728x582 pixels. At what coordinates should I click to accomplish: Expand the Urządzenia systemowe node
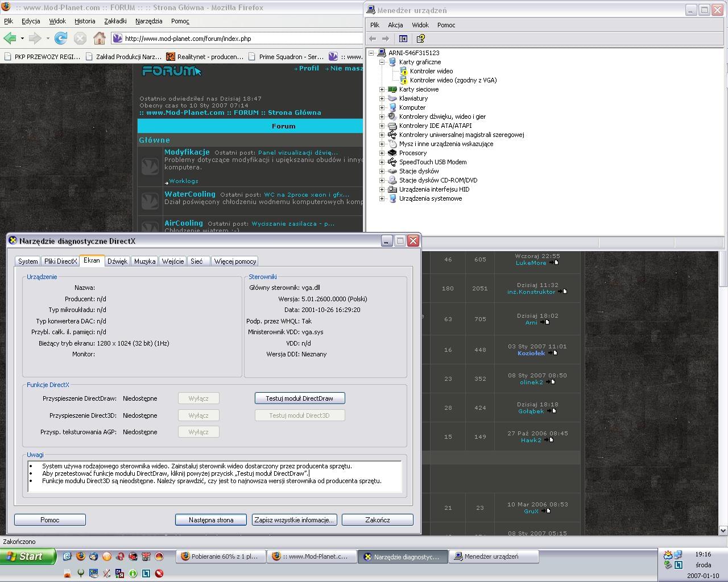coord(382,198)
